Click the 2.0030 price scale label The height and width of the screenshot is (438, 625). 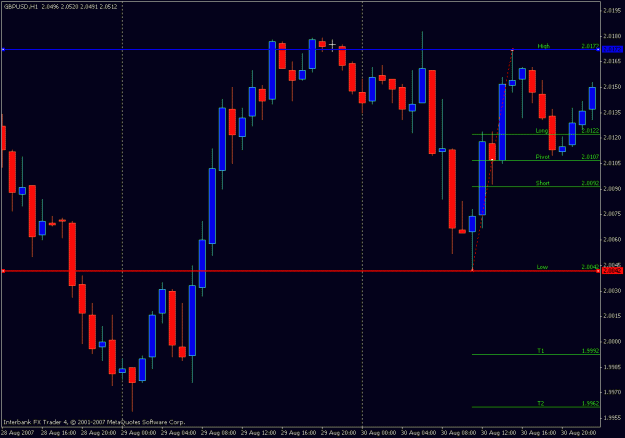click(613, 291)
